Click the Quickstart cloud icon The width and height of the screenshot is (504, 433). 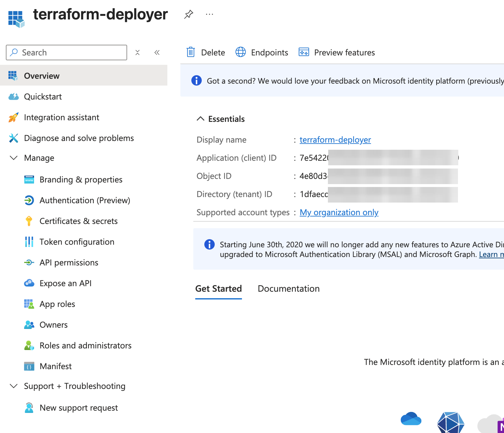pos(13,97)
